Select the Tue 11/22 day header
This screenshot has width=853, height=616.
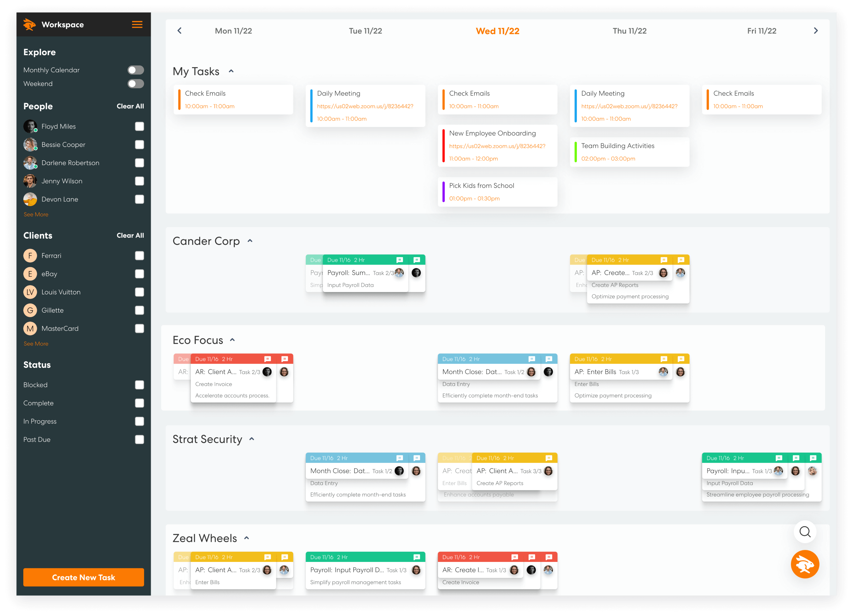pyautogui.click(x=365, y=31)
